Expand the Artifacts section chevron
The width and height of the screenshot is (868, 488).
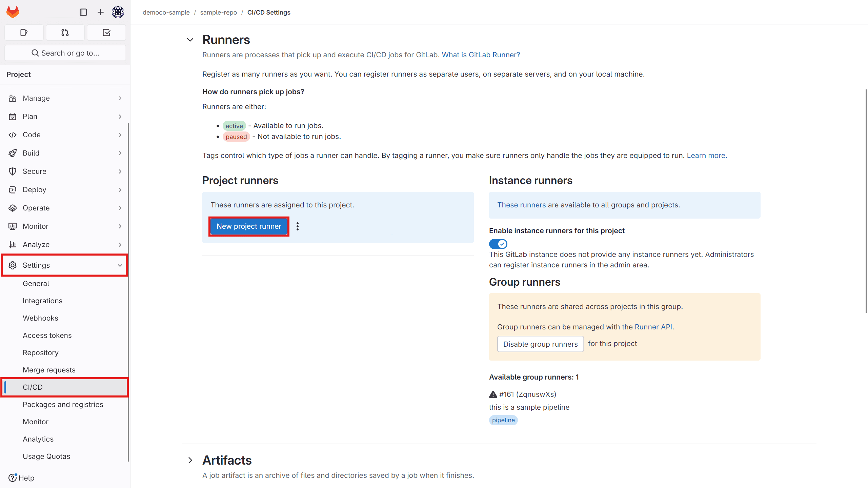click(190, 460)
